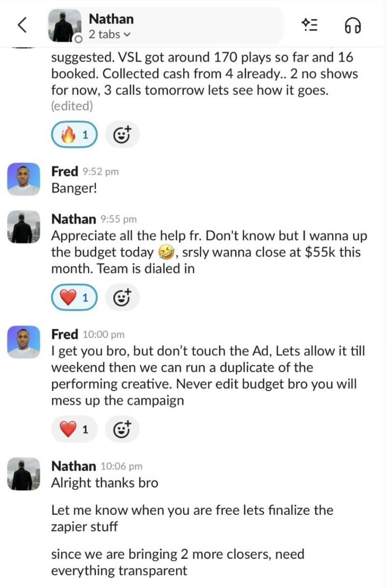Toggle the heart reaction on Nathan's 9:55 pm message
Screen dimensions: 387x588
pyautogui.click(x=73, y=297)
